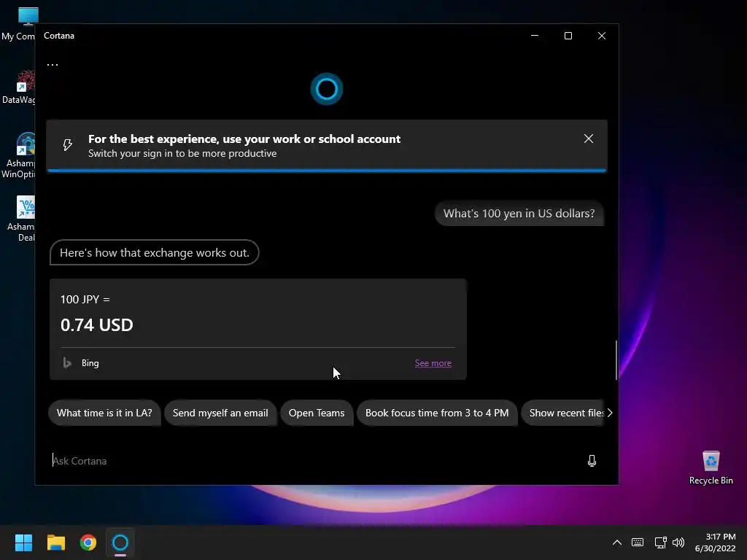This screenshot has height=560, width=747.
Task: Click the 0.74 USD result text
Action: tap(97, 325)
